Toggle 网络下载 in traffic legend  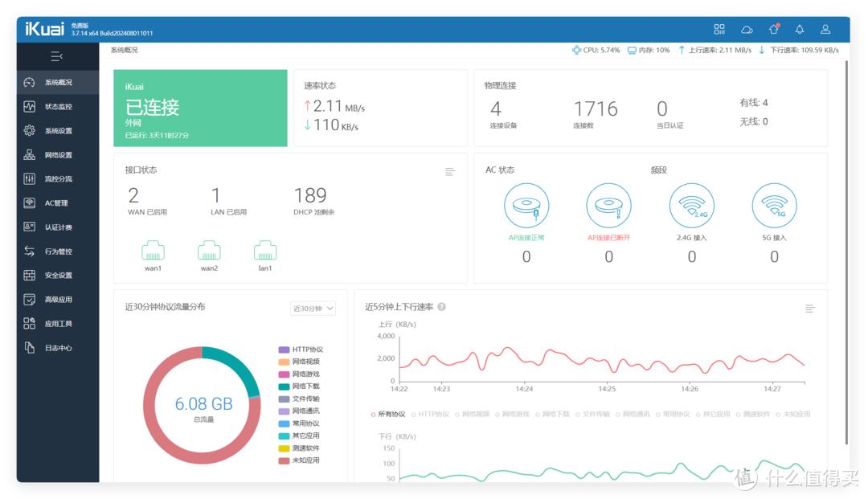[305, 387]
